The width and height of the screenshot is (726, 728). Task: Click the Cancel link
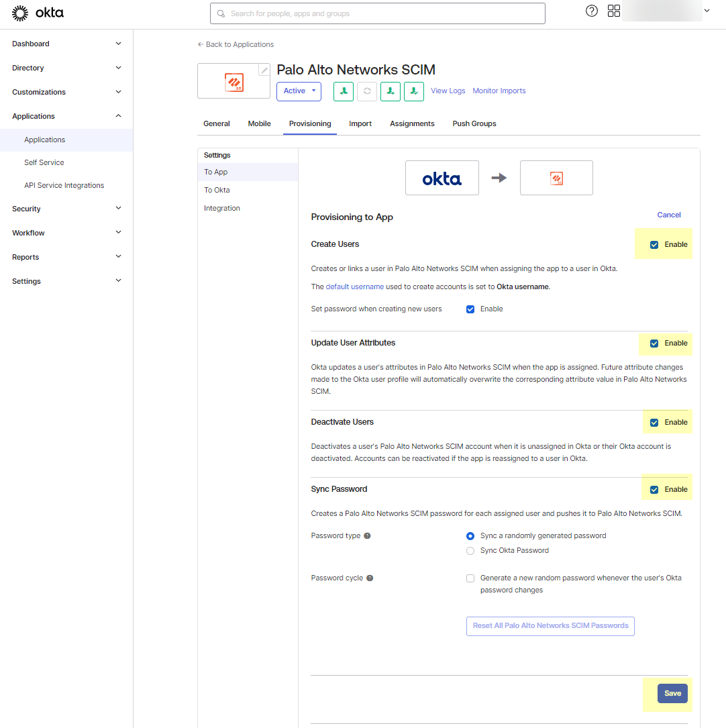[x=669, y=215]
